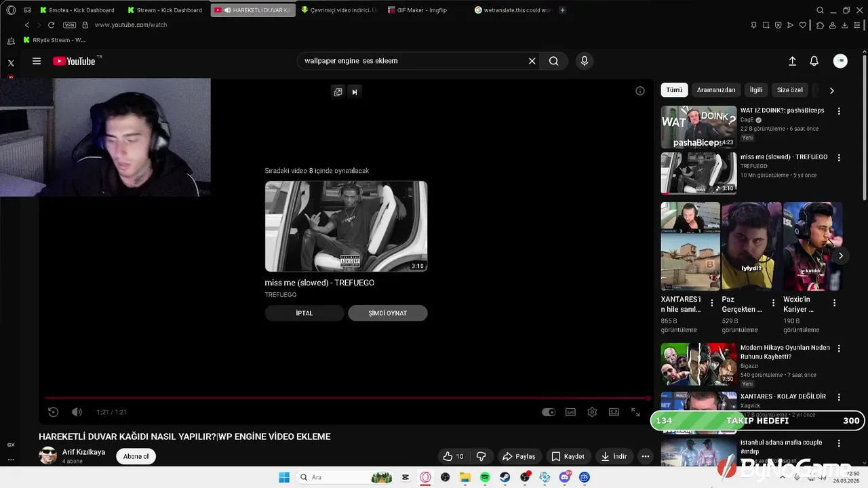Open options for XANTARES'i n hile short
Viewport: 868px width, 488px height.
tap(712, 303)
